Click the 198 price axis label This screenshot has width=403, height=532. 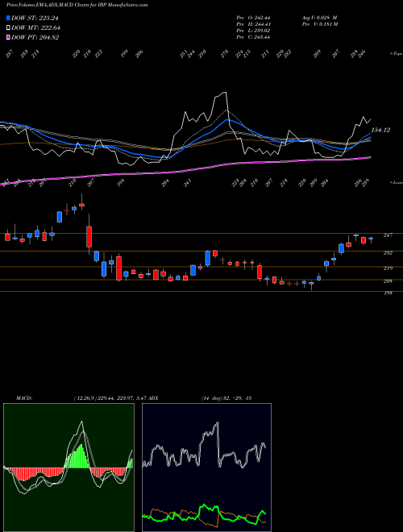388,293
